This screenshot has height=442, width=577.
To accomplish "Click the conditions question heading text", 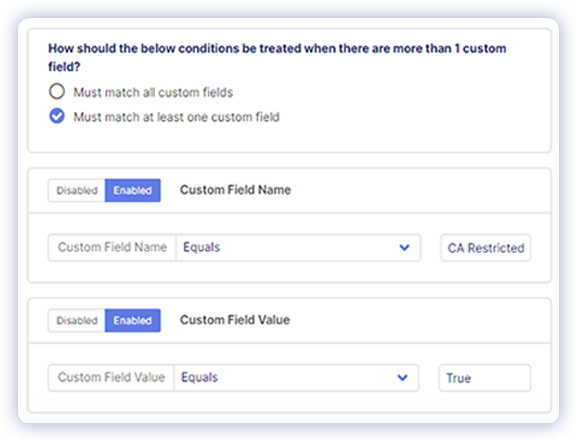I will point(277,57).
